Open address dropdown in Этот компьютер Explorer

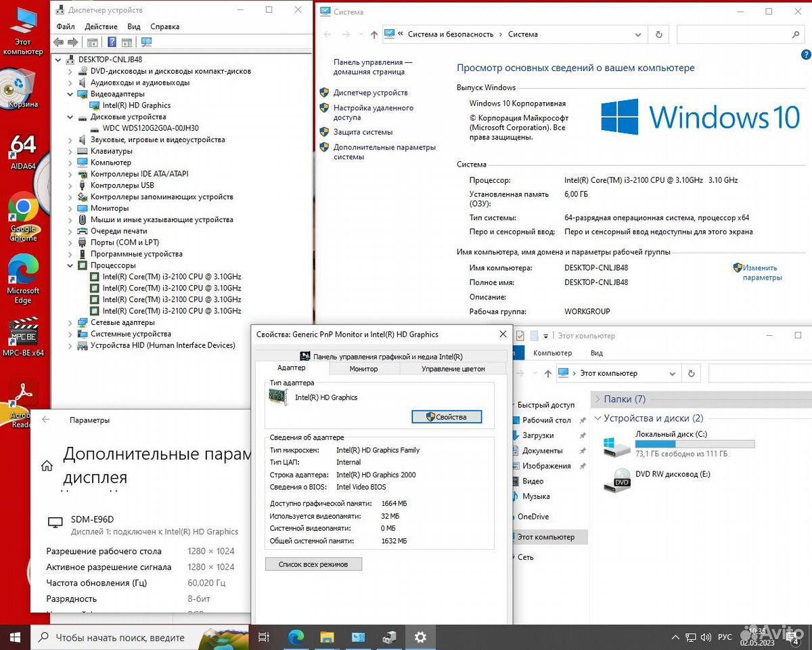672,373
